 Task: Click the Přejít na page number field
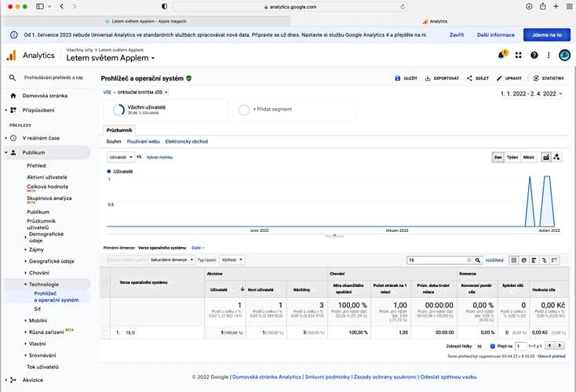tap(520, 346)
